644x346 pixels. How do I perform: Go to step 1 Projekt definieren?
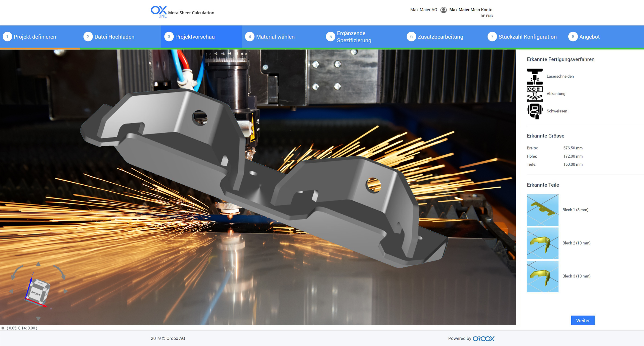tap(35, 37)
